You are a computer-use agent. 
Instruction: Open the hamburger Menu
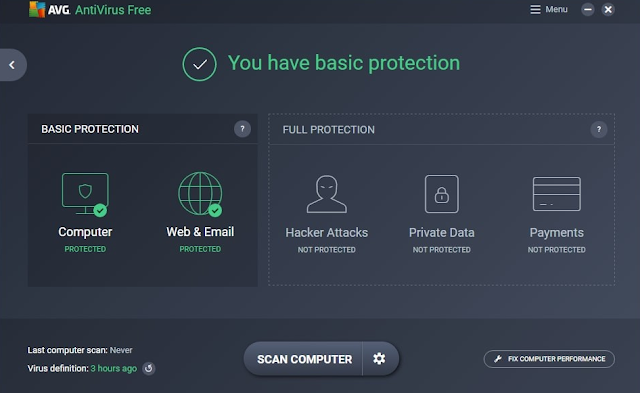[x=549, y=9]
